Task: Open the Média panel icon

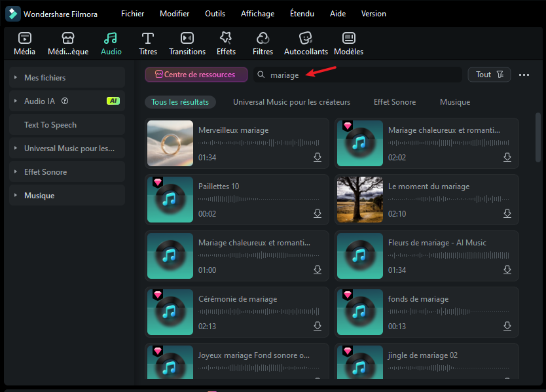Action: tap(24, 38)
